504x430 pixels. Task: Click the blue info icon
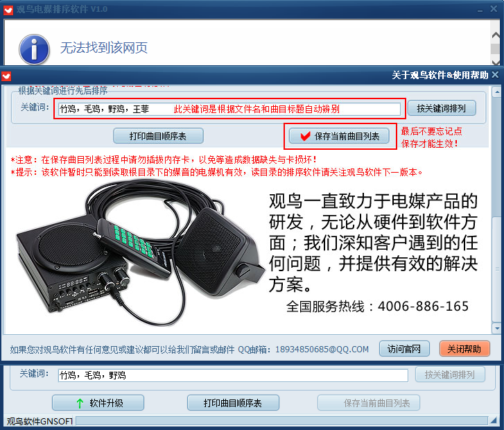click(x=34, y=49)
